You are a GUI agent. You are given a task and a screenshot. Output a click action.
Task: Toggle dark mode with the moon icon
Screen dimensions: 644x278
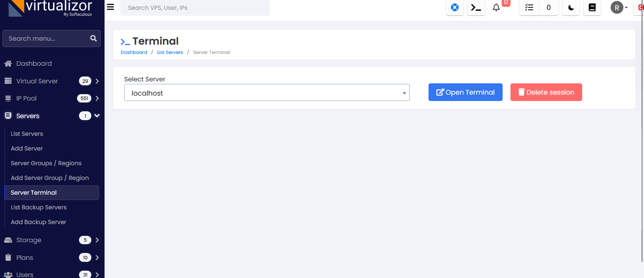click(x=571, y=8)
